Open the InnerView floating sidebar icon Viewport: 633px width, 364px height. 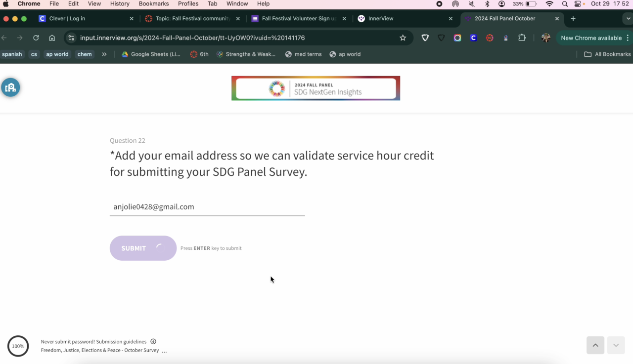tap(10, 87)
